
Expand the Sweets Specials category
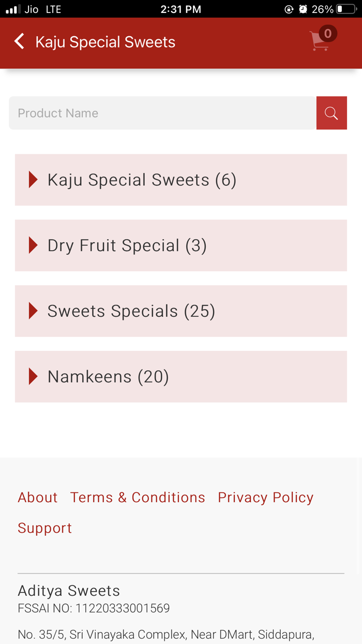[x=131, y=311]
